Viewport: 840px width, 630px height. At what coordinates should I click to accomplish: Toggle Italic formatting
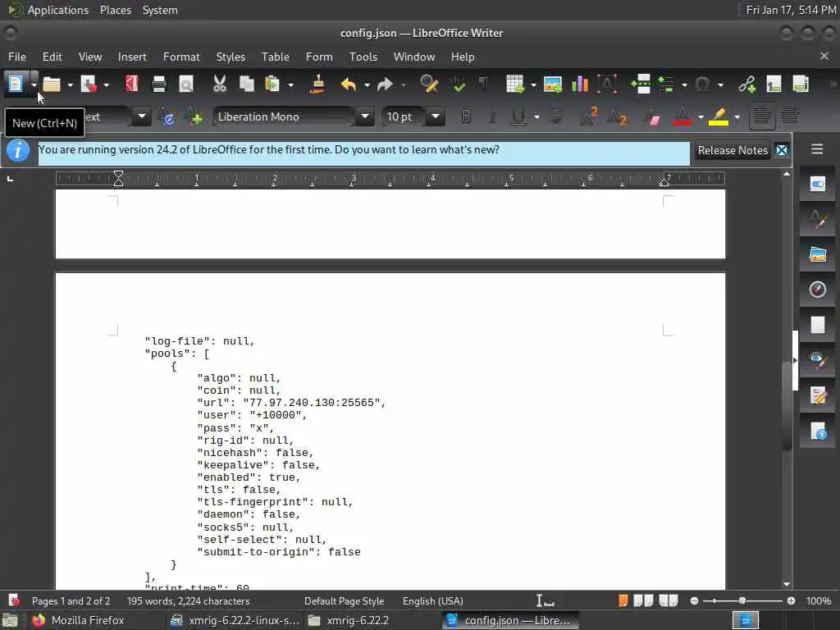pos(492,116)
